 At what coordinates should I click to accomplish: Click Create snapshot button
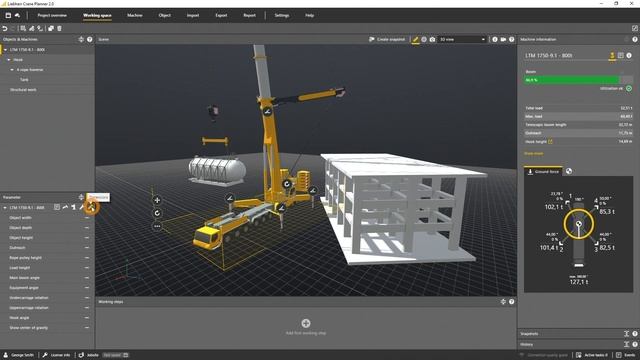point(387,40)
